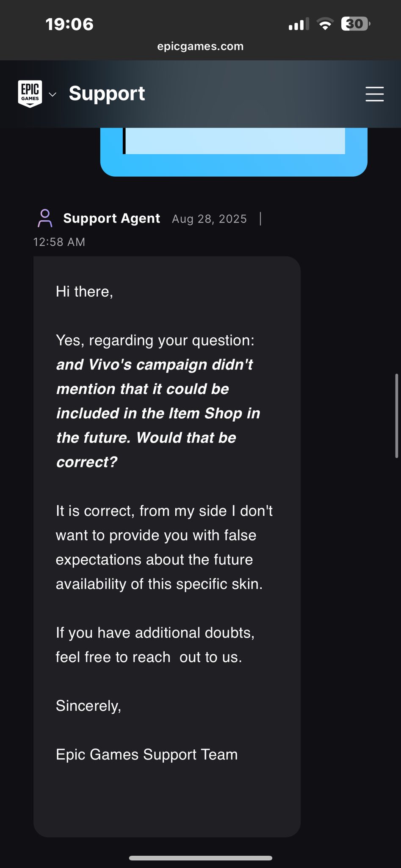Image resolution: width=401 pixels, height=868 pixels.
Task: Tap the 'It is correct' reply paragraph
Action: click(x=164, y=547)
